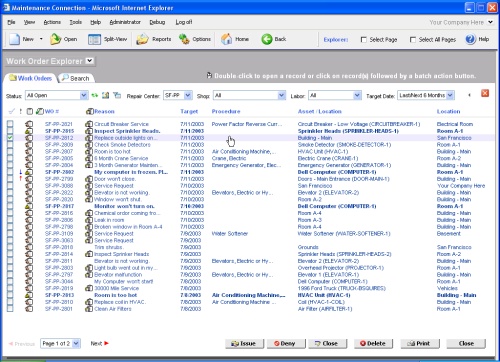
Task: Click the Close work order button with icon
Action: pos(327,343)
